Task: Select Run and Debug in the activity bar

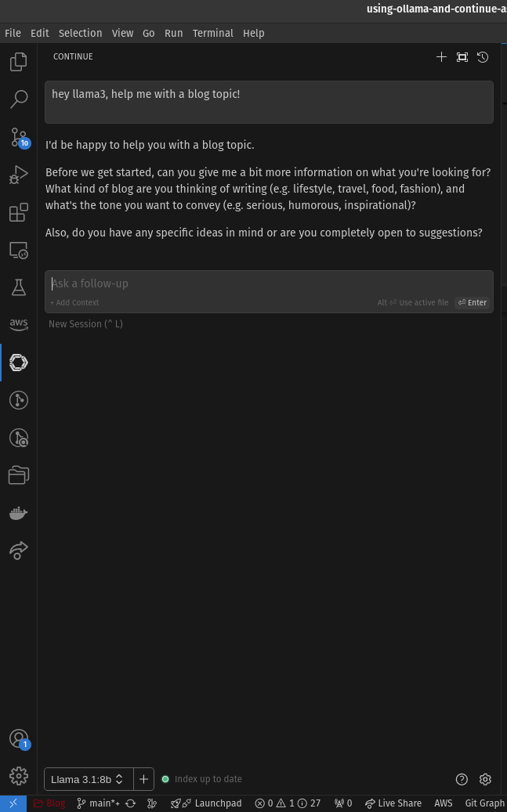Action: point(18,174)
